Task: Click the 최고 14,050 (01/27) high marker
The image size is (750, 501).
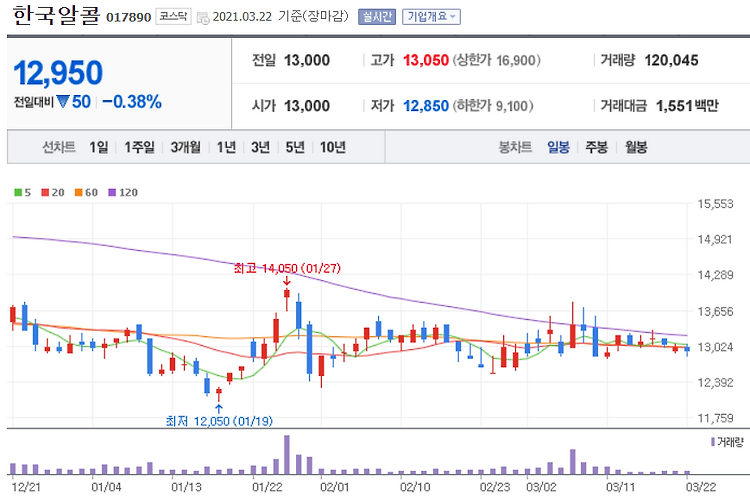Action: click(287, 268)
